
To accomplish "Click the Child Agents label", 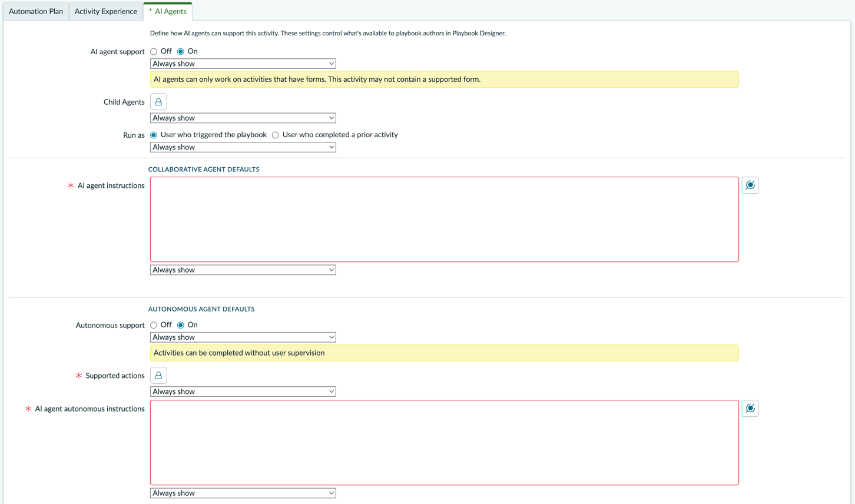I will tap(124, 102).
